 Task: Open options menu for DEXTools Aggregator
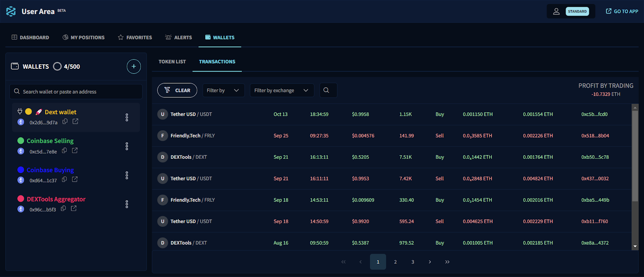click(x=127, y=204)
